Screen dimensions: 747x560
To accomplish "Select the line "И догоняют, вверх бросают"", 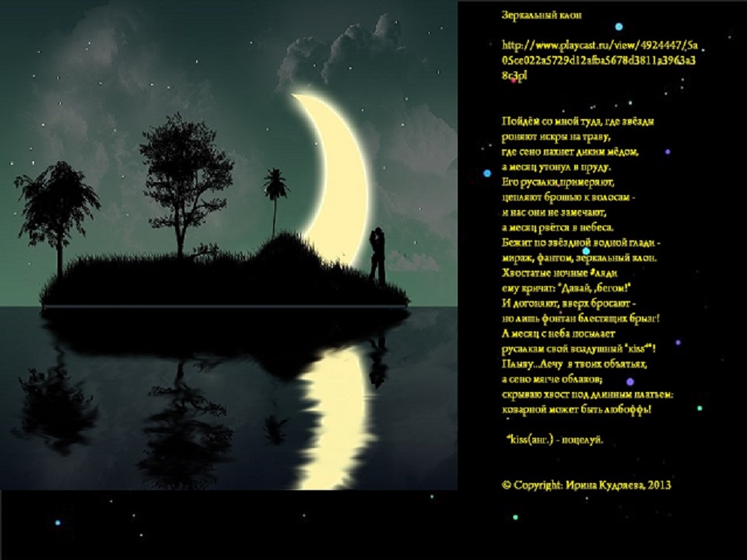I will click(x=569, y=303).
